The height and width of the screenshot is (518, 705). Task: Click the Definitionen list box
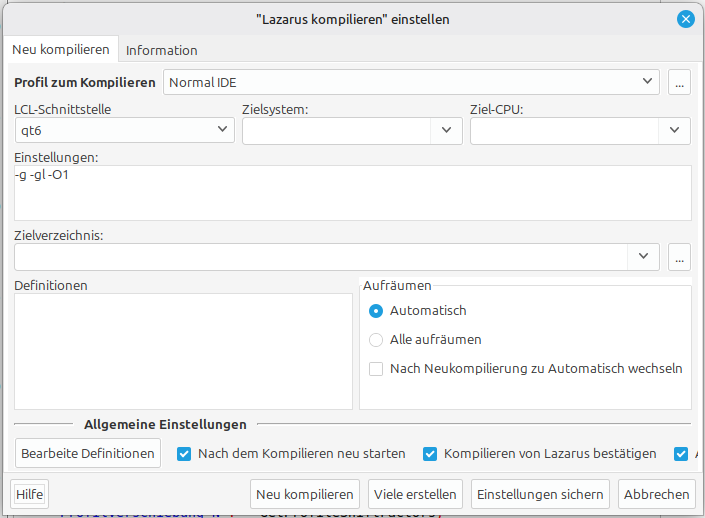click(x=183, y=351)
